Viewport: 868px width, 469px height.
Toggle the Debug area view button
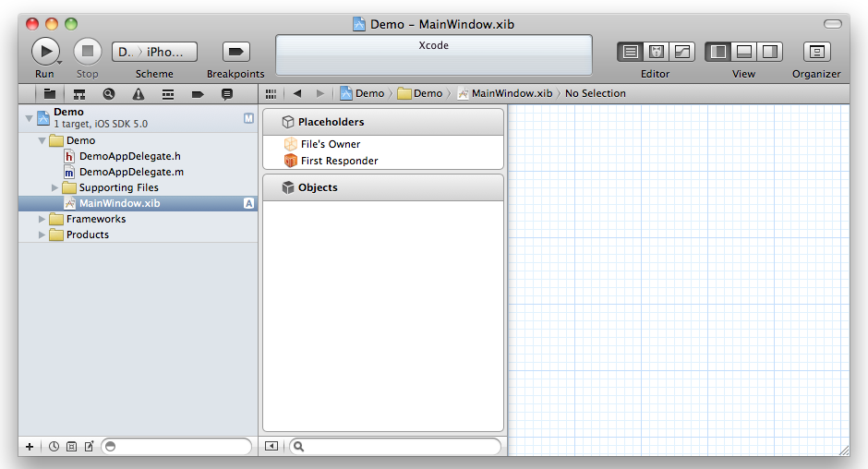744,52
